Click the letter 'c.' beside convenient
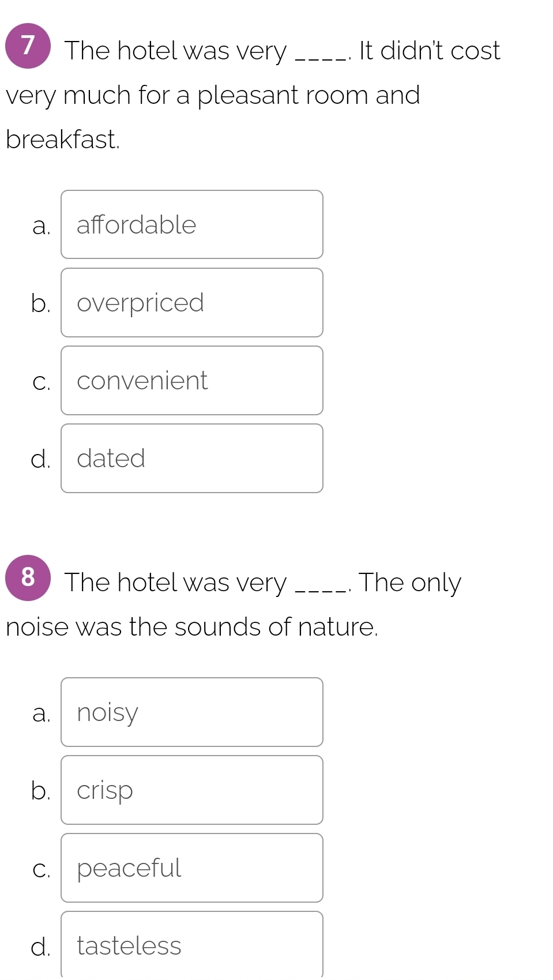 [42, 382]
